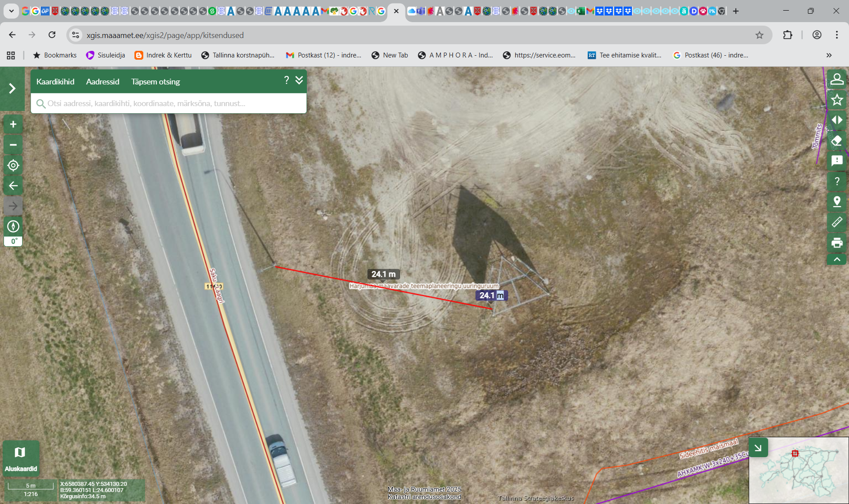Switch to the Täpsem otsing tab
Image resolution: width=849 pixels, height=504 pixels.
pyautogui.click(x=156, y=82)
